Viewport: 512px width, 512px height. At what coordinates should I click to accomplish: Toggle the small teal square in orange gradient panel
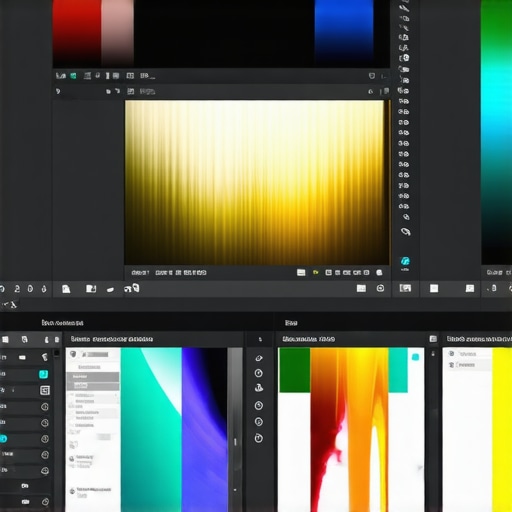pyautogui.click(x=415, y=357)
